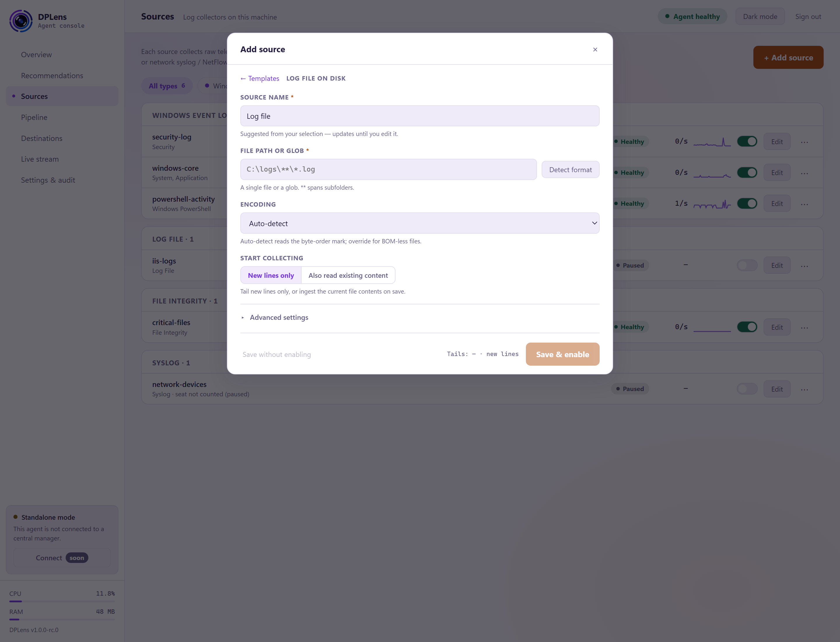View the powershell-activity throughput sparkline
Screen dimensions: 840x642
coord(712,204)
